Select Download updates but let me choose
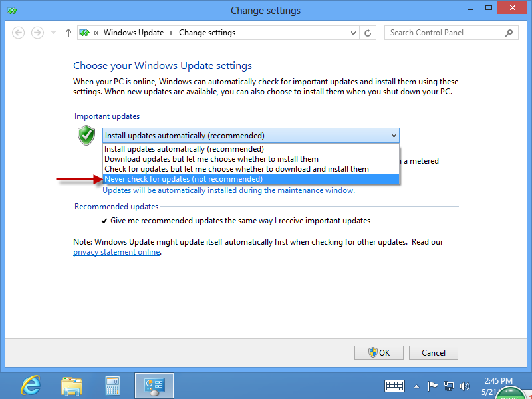Screen dimensions: 532x399 pos(251,159)
